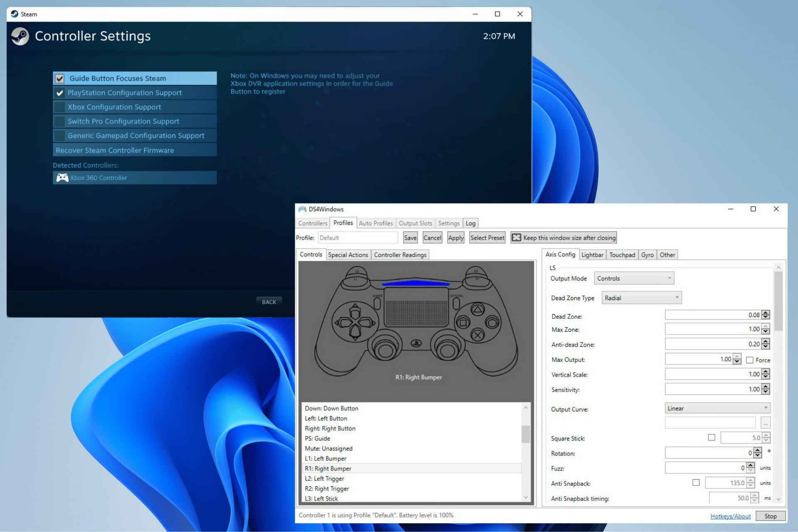Click the ellipsis button below Output Curve

(766, 423)
